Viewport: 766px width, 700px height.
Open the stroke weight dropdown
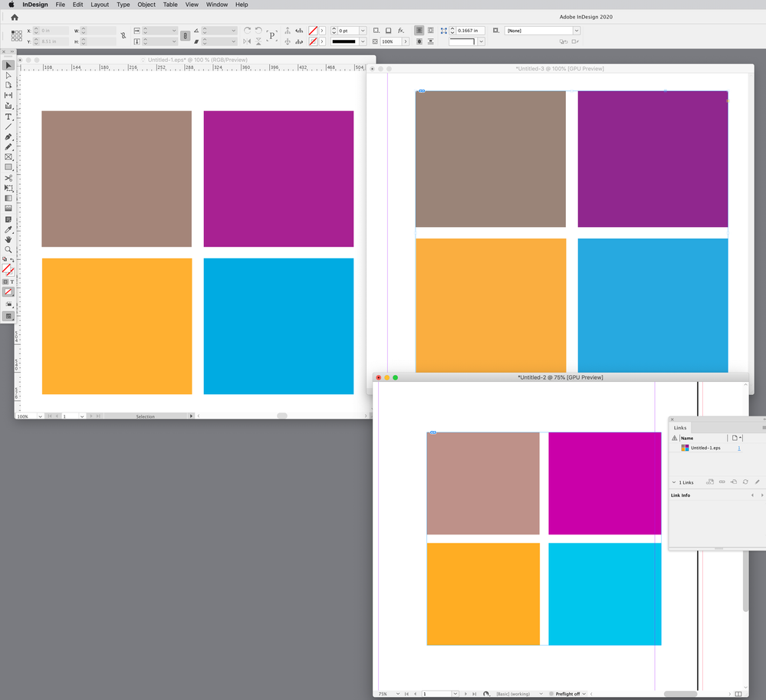click(x=363, y=31)
